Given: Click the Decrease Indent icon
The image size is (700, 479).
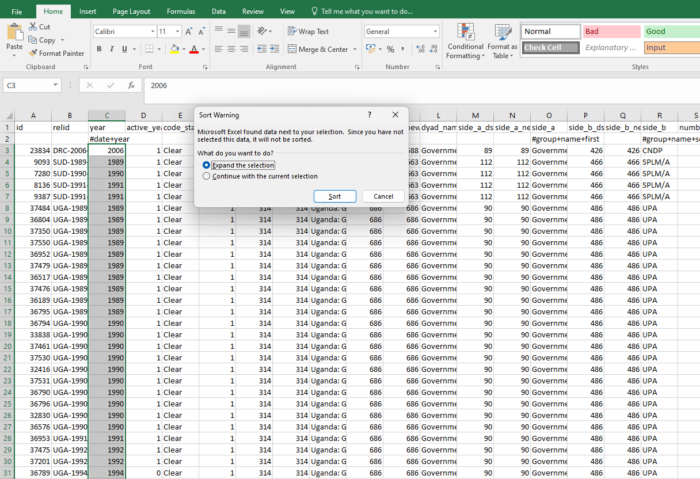Looking at the screenshot, I should click(x=262, y=49).
